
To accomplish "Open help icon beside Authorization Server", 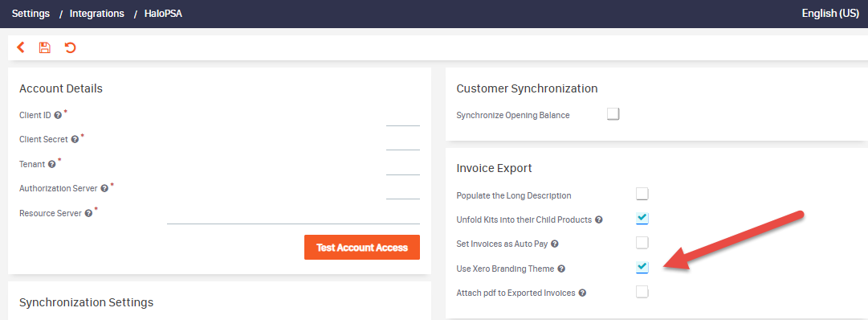I will click(x=104, y=189).
